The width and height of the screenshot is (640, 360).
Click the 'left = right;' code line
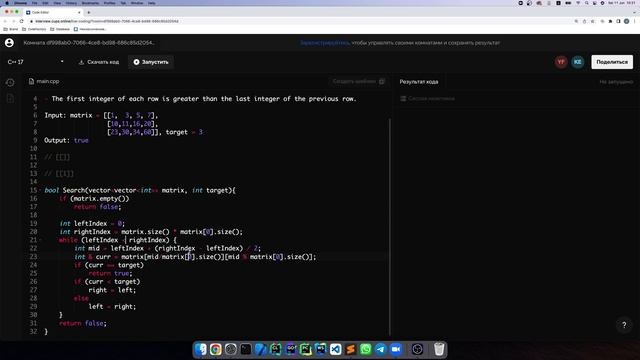[x=112, y=307]
